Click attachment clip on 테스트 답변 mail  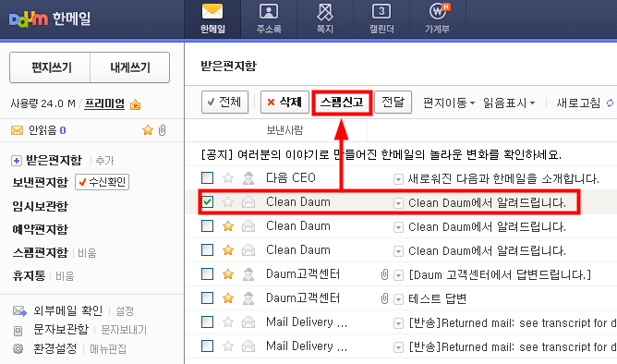(x=384, y=299)
